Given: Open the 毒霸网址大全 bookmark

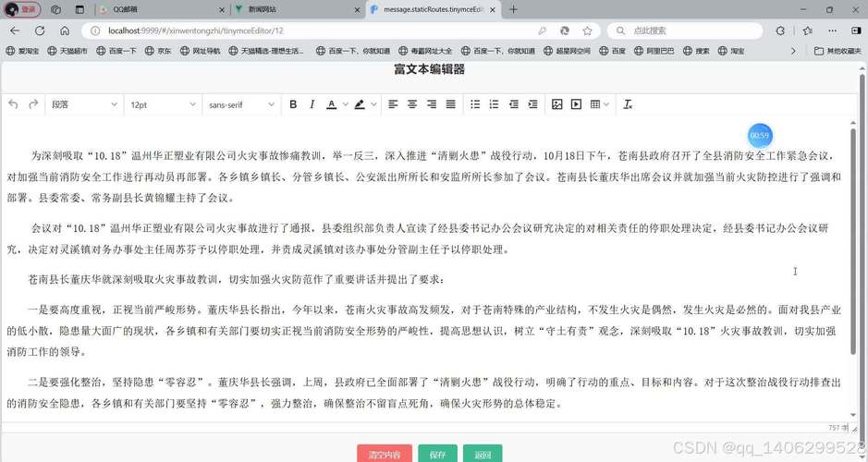Looking at the screenshot, I should point(425,51).
